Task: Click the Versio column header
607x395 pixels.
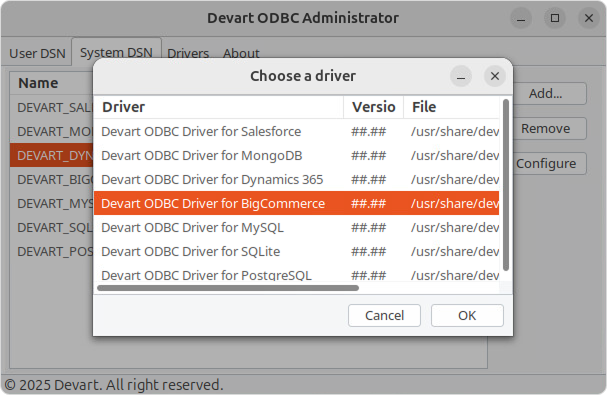Action: point(374,107)
